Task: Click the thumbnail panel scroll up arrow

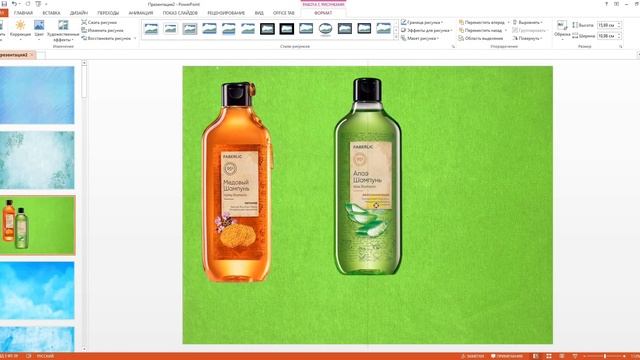Action: [x=84, y=63]
